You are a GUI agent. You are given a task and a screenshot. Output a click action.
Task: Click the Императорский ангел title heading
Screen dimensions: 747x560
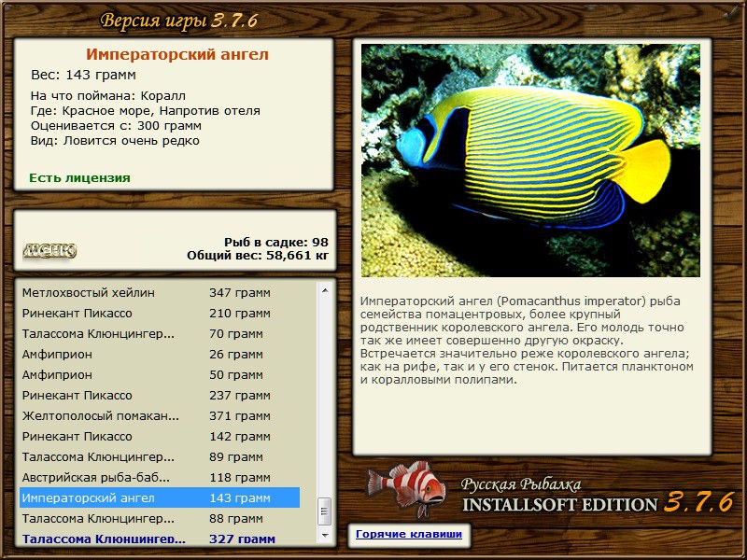(177, 54)
